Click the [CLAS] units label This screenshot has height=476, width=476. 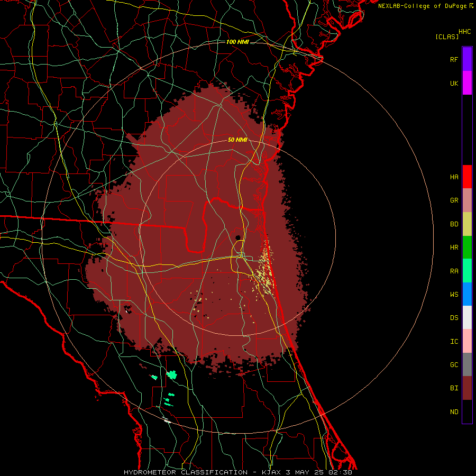coord(447,36)
